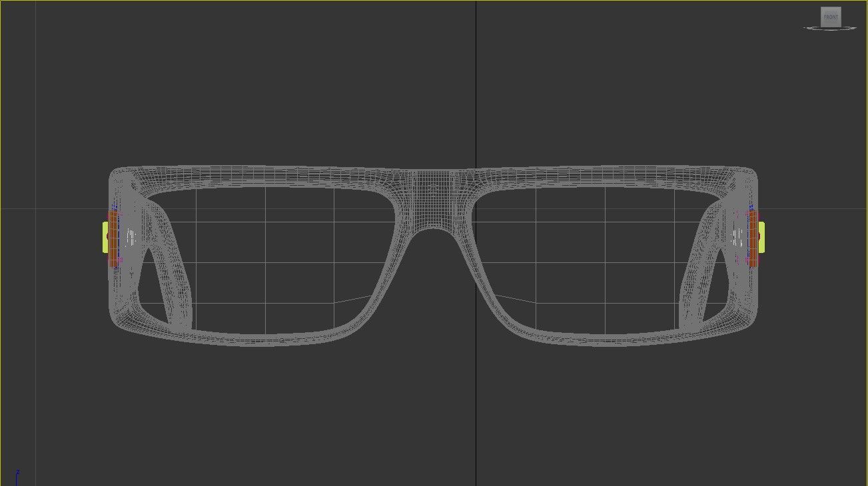This screenshot has width=868, height=486.
Task: Select the yellow hinge on the right temple
Action: point(761,238)
